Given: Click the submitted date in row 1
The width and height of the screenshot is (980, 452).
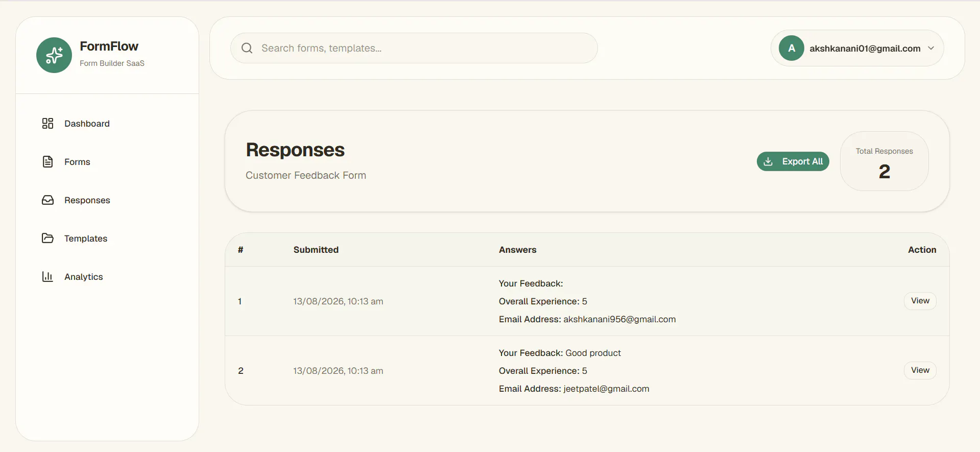Looking at the screenshot, I should pyautogui.click(x=338, y=301).
